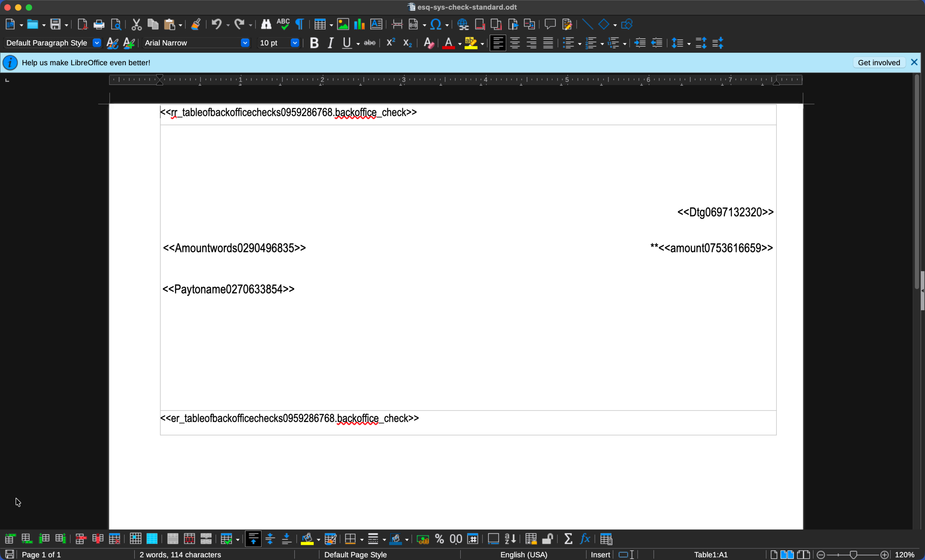Insert an image using the toolbar icon
This screenshot has height=560, width=925.
point(343,25)
